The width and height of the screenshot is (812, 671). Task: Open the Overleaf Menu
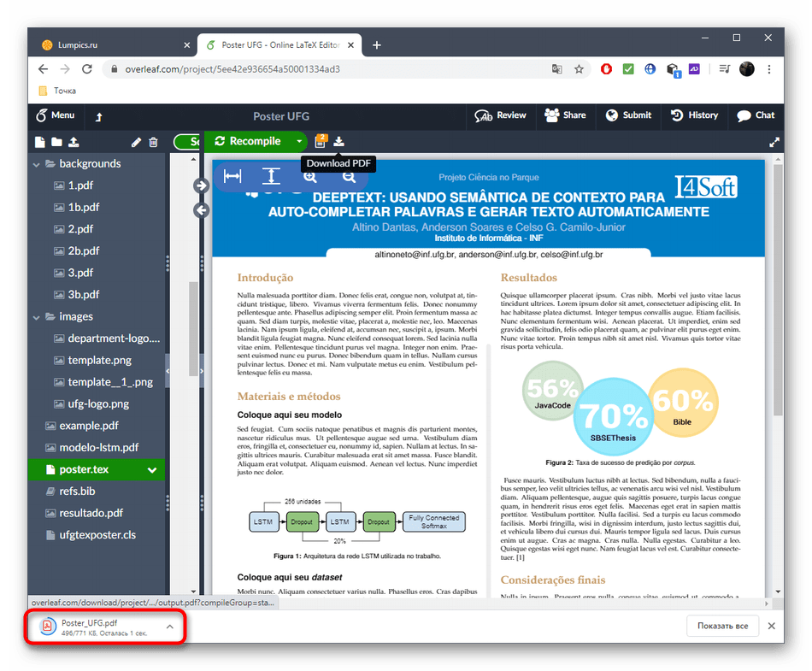pos(56,115)
